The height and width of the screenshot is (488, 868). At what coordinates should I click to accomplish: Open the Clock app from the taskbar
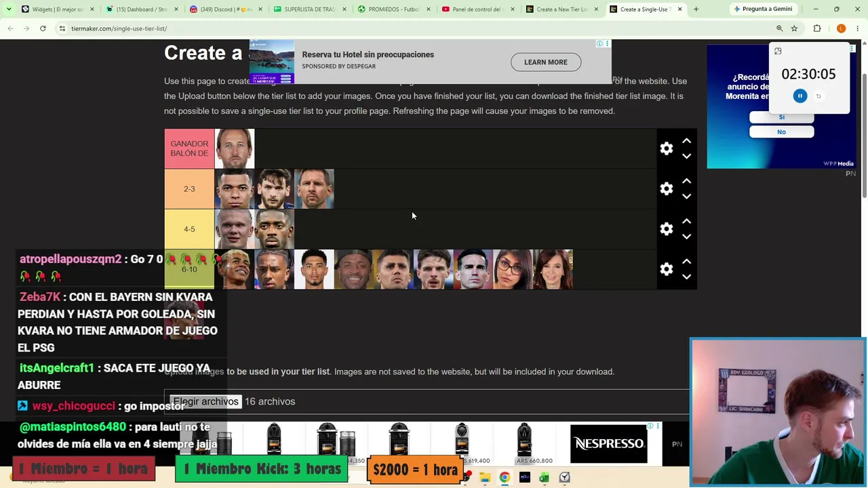click(564, 478)
